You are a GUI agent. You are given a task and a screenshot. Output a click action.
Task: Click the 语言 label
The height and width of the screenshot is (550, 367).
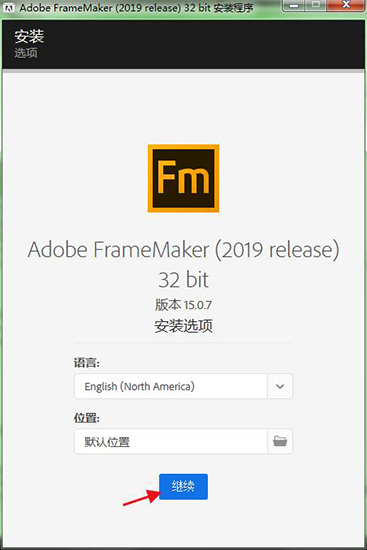click(87, 362)
